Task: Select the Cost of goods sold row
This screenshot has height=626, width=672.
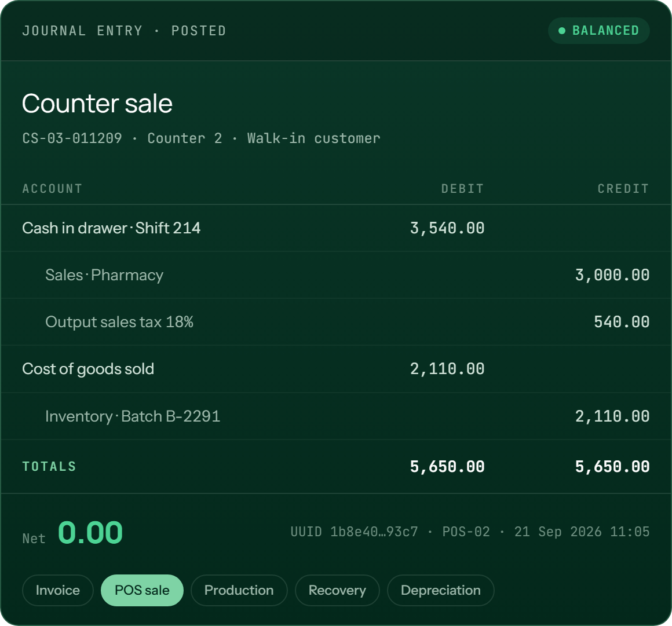Action: (x=336, y=369)
